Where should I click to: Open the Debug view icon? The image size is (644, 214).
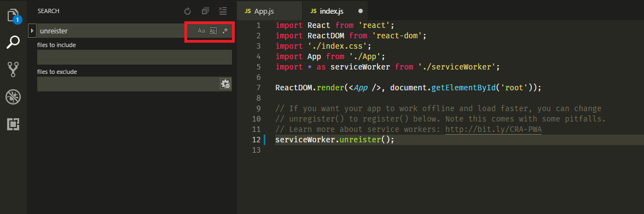pyautogui.click(x=13, y=97)
